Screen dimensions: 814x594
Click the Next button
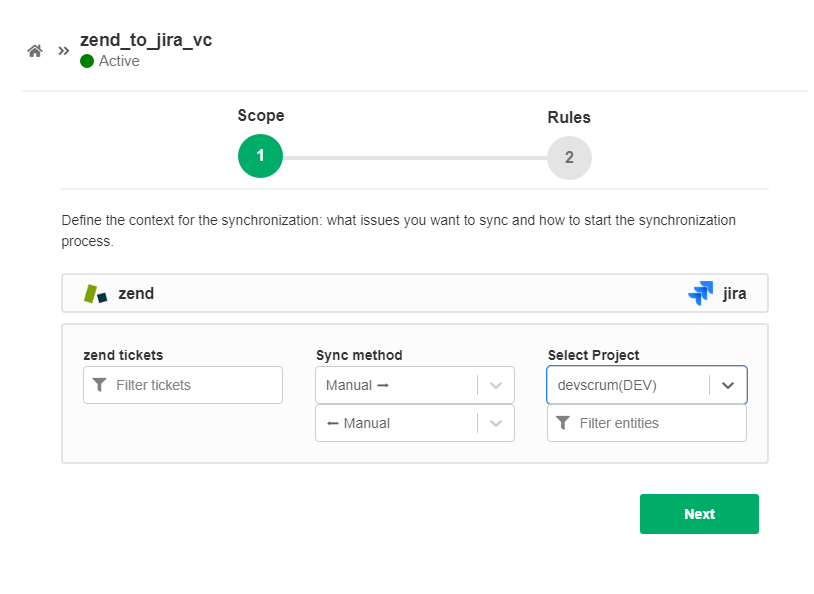click(x=699, y=514)
